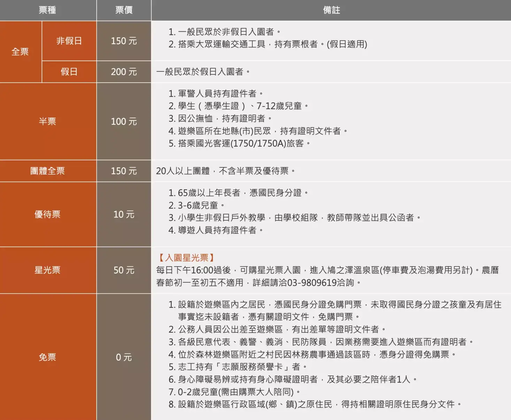Click the 票價 column header
Image resolution: width=511 pixels, height=420 pixels.
tap(124, 10)
